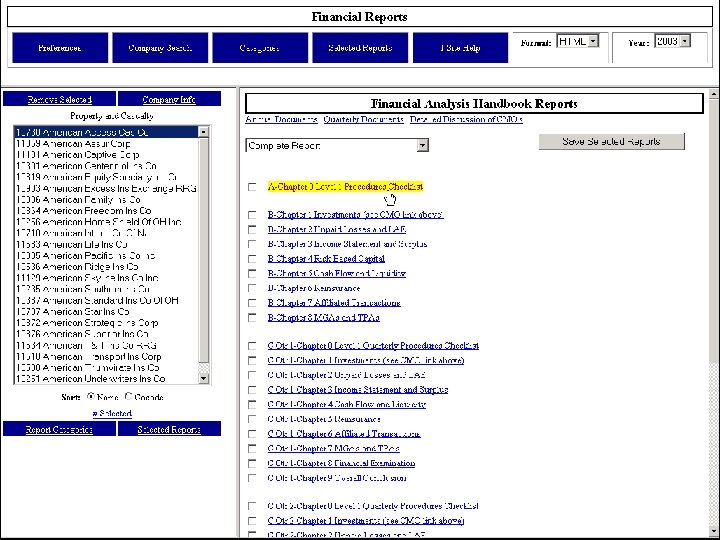Click the Remove Selected button
The height and width of the screenshot is (540, 720).
(59, 99)
